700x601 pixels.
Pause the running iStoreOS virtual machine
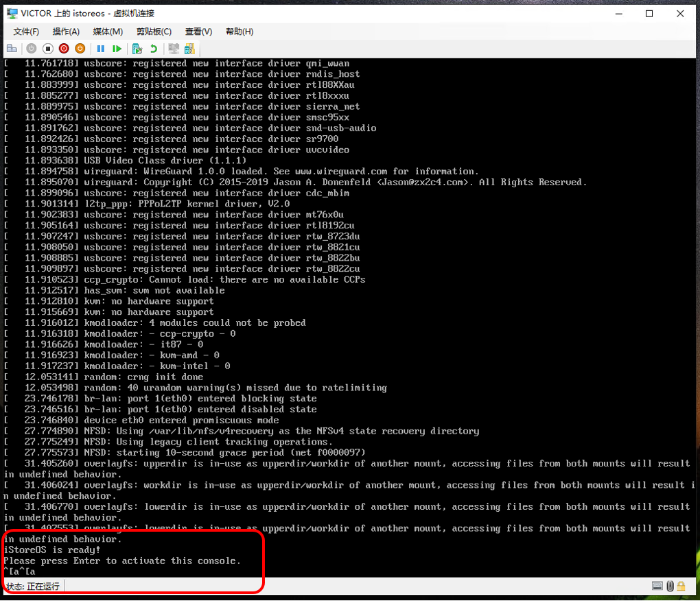point(102,48)
